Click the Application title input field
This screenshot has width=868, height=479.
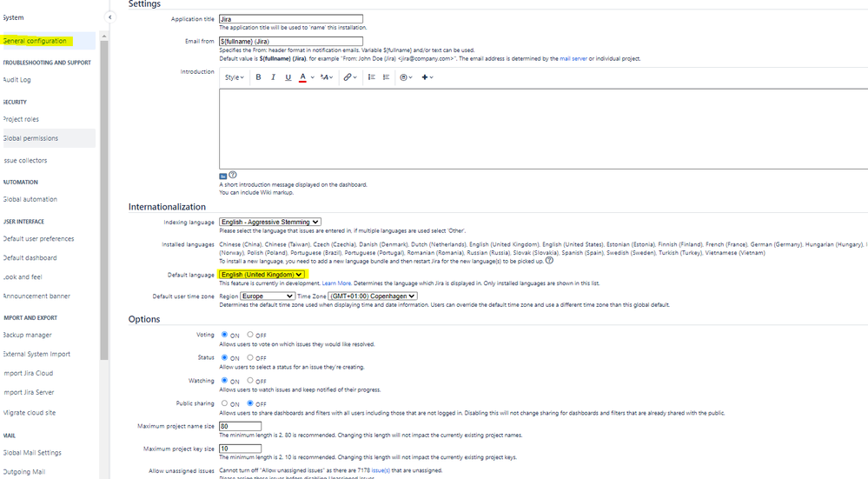point(291,19)
